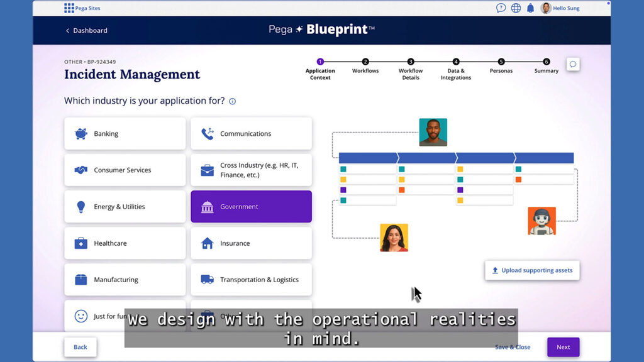
Task: Go to step 3 Workflow Details
Action: [x=411, y=70]
